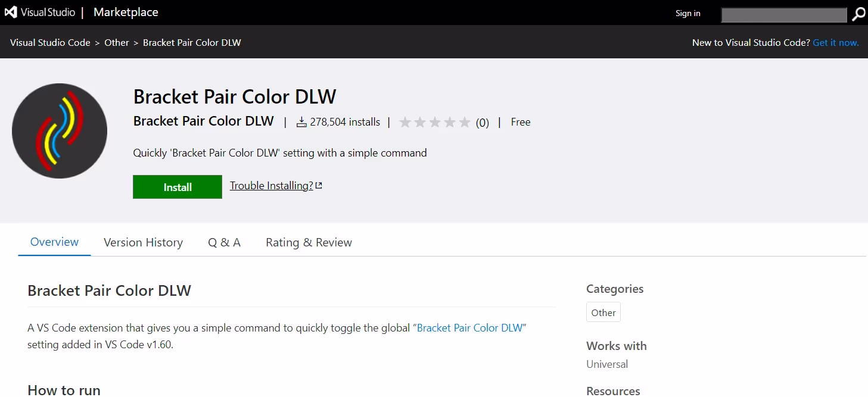Open the Q & A tab
The image size is (868, 397).
tap(224, 242)
